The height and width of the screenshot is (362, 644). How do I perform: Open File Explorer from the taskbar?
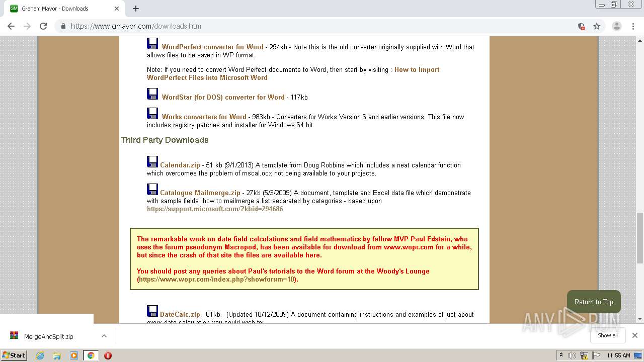(57, 355)
